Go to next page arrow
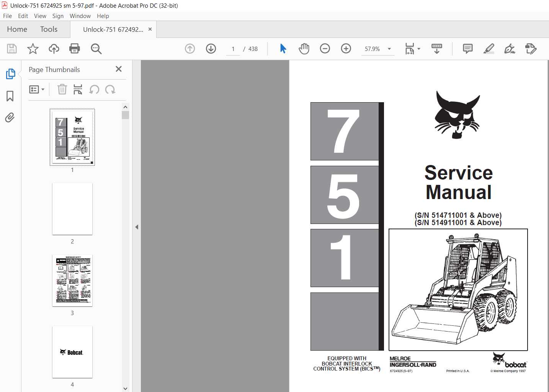This screenshot has height=392, width=549. click(211, 49)
